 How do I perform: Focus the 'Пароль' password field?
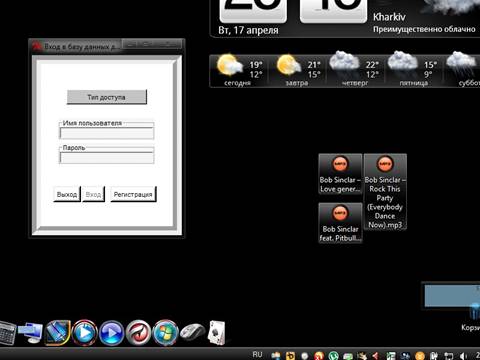click(107, 157)
